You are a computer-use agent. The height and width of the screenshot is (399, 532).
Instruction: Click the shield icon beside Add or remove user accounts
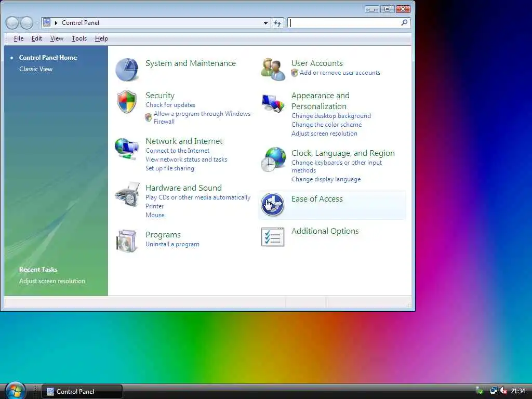(295, 73)
